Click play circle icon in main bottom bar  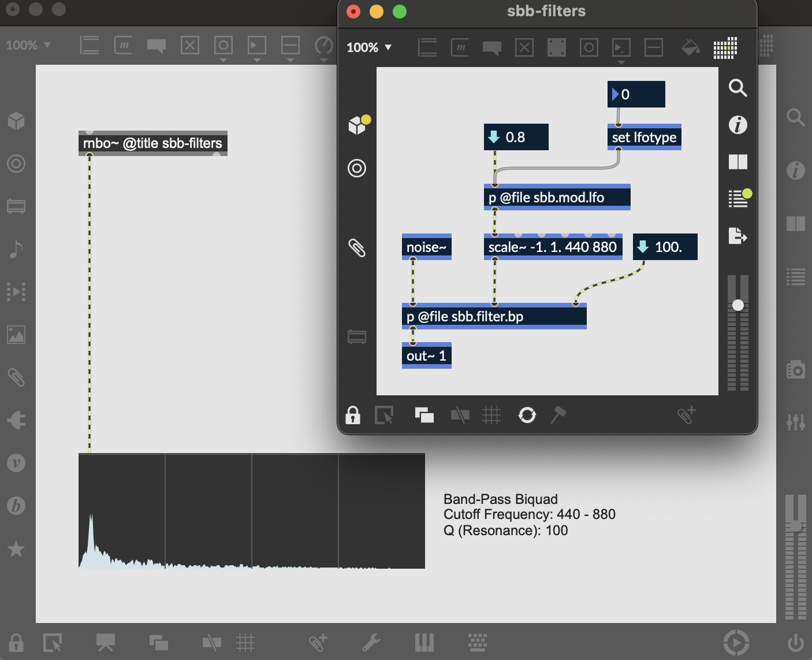(x=736, y=642)
